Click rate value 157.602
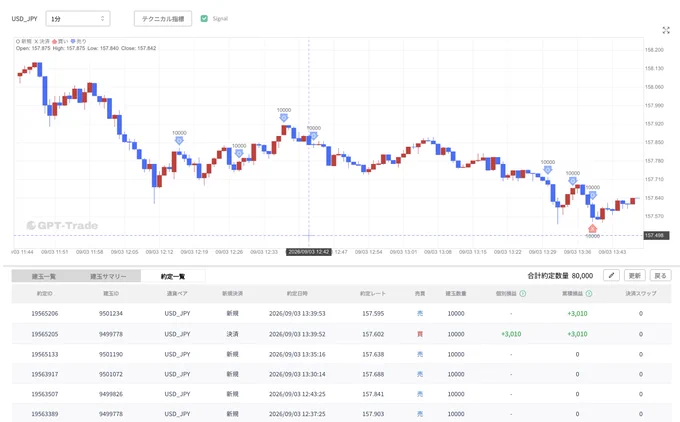This screenshot has width=680, height=422. pyautogui.click(x=373, y=334)
